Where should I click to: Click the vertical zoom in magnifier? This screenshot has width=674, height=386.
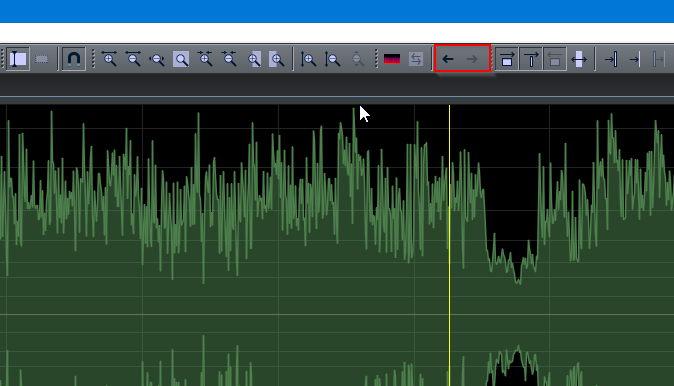pos(308,59)
